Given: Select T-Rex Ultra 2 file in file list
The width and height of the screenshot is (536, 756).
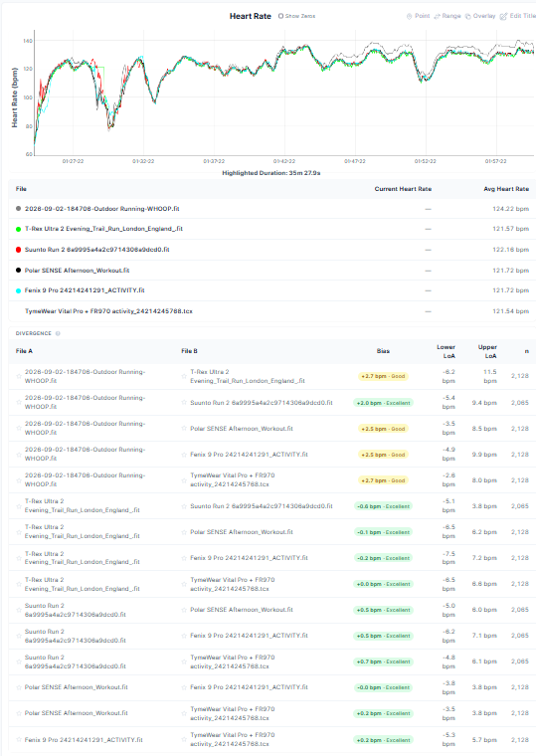Looking at the screenshot, I should pyautogui.click(x=103, y=229).
